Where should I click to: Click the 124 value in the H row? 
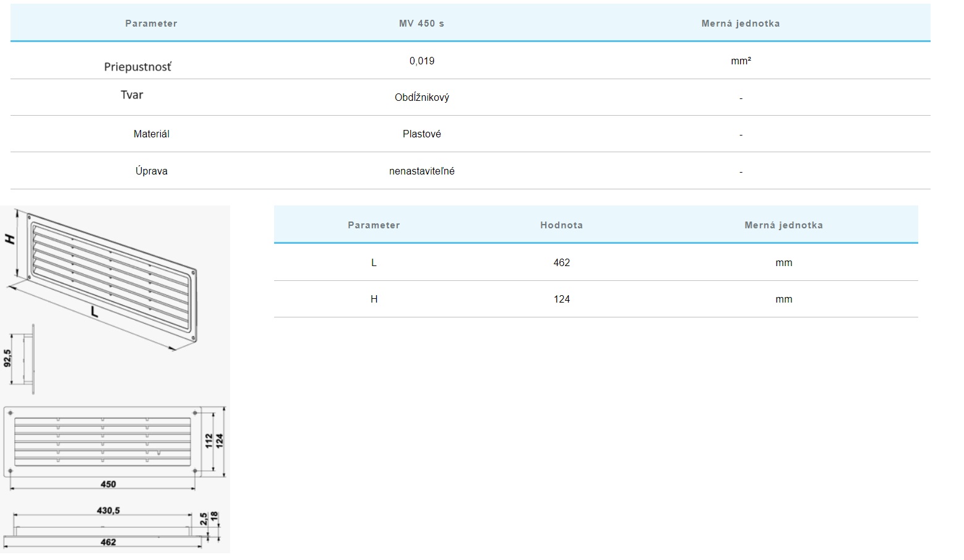point(561,299)
